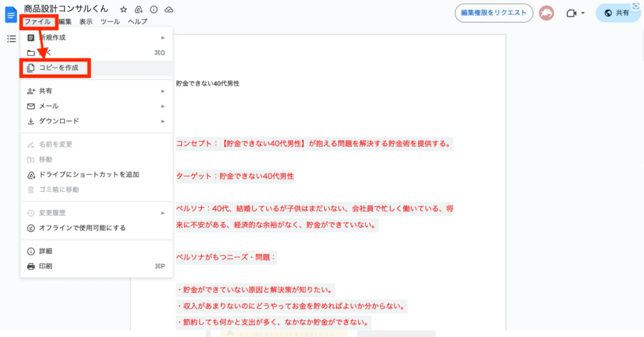Select 共有 in the file menu
Image resolution: width=644 pixels, height=337 pixels.
pos(96,91)
